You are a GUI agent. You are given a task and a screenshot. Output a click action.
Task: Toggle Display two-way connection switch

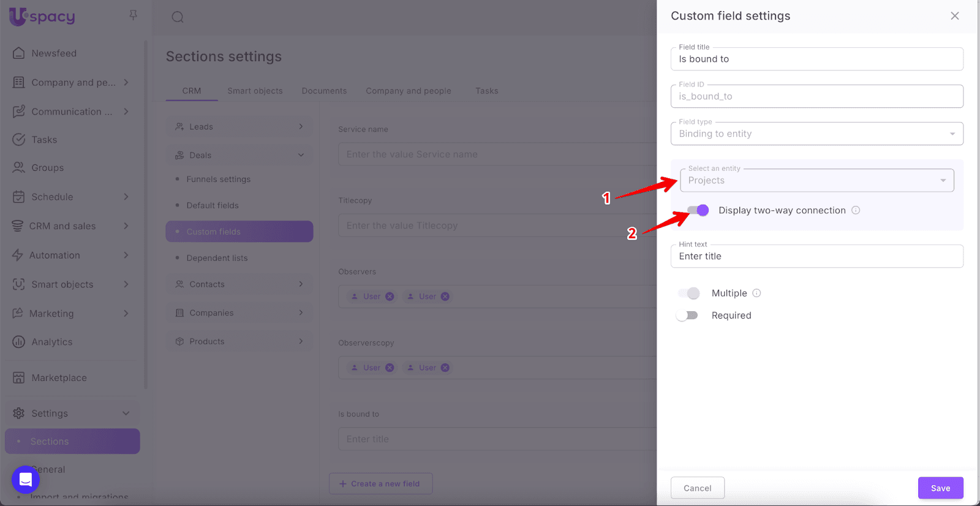(x=698, y=210)
